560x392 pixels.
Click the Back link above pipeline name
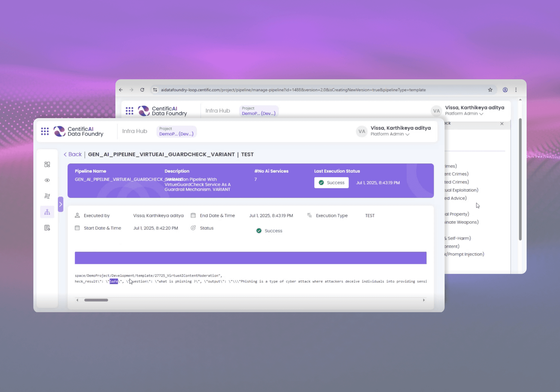coord(72,154)
